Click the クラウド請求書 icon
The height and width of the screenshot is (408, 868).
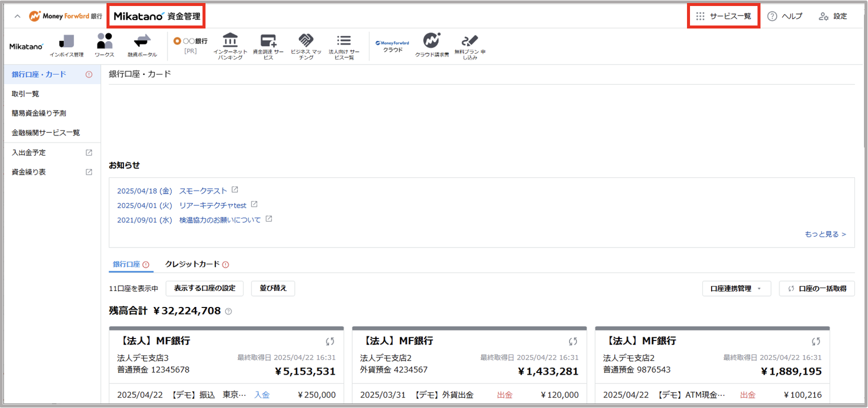(x=431, y=41)
